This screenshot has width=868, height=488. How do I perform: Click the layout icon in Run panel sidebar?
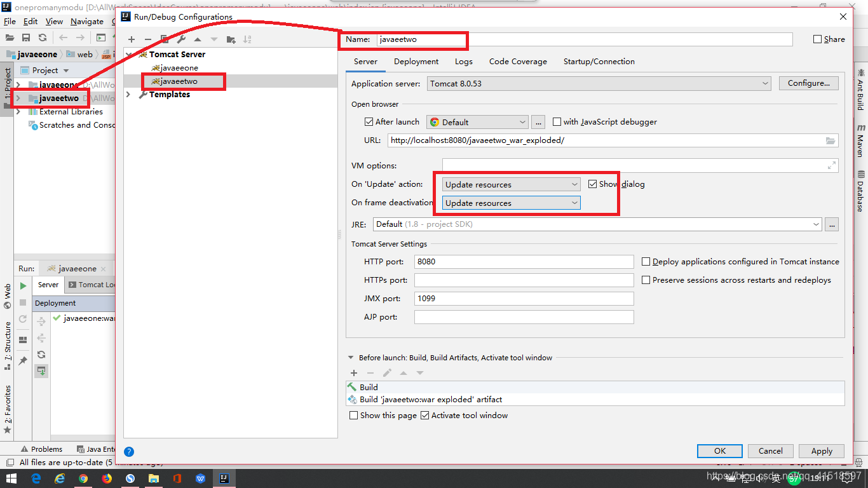coord(23,340)
